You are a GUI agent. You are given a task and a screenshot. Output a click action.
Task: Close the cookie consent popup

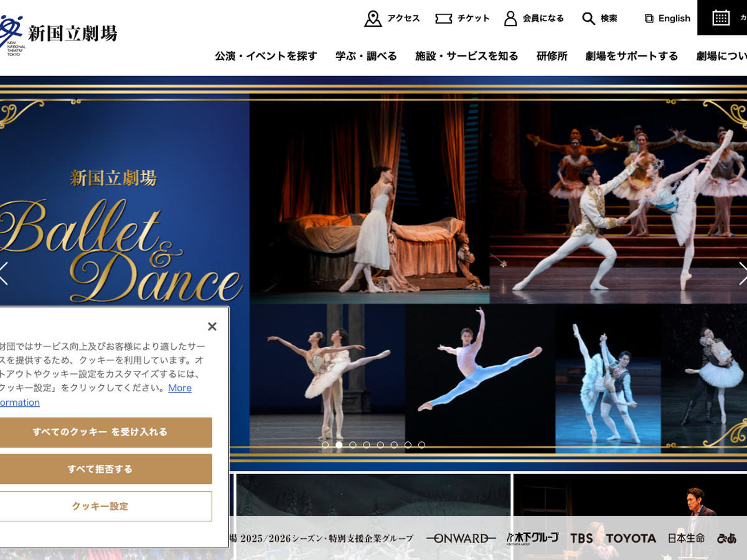[x=212, y=327]
